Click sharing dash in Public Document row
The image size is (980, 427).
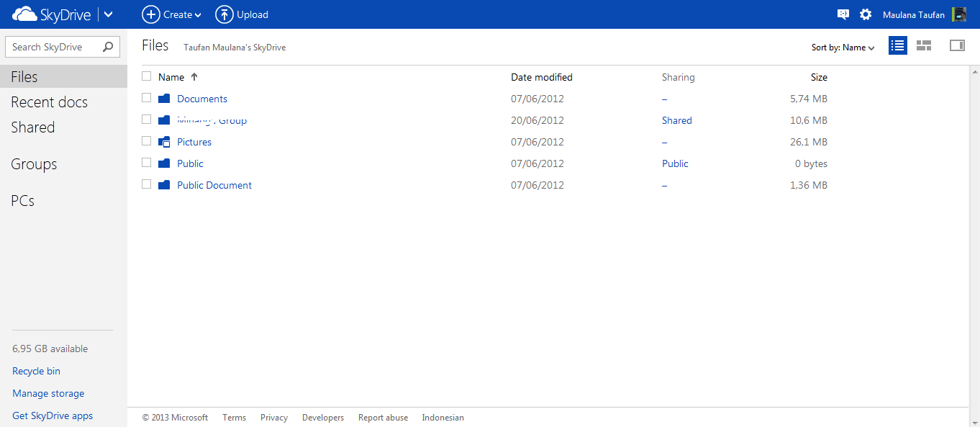click(x=665, y=185)
